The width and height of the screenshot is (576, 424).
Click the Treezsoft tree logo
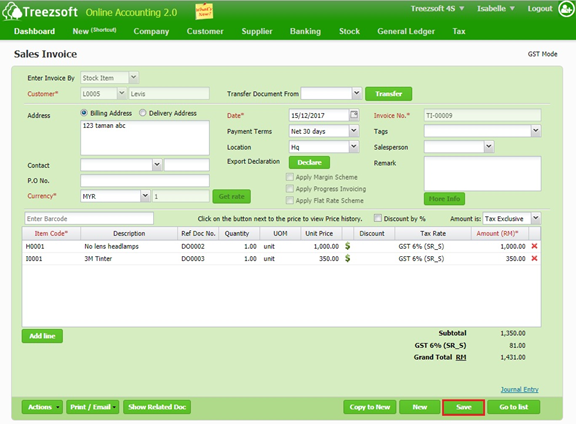pyautogui.click(x=12, y=11)
